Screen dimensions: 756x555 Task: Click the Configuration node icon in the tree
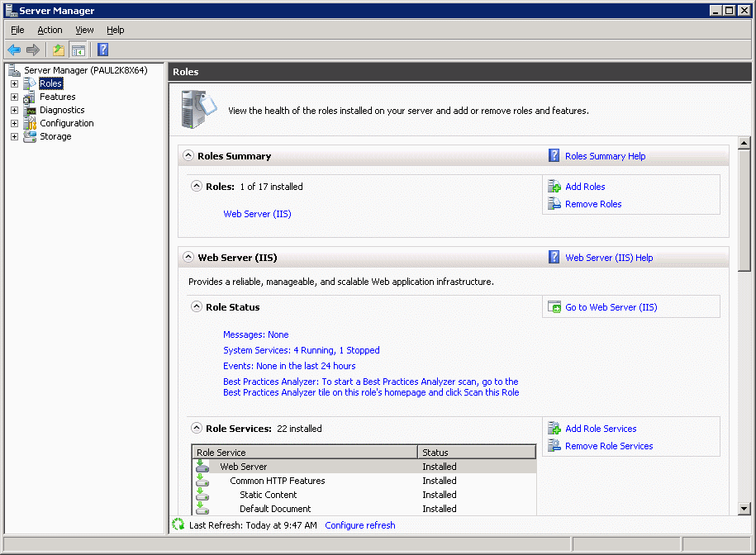click(30, 123)
